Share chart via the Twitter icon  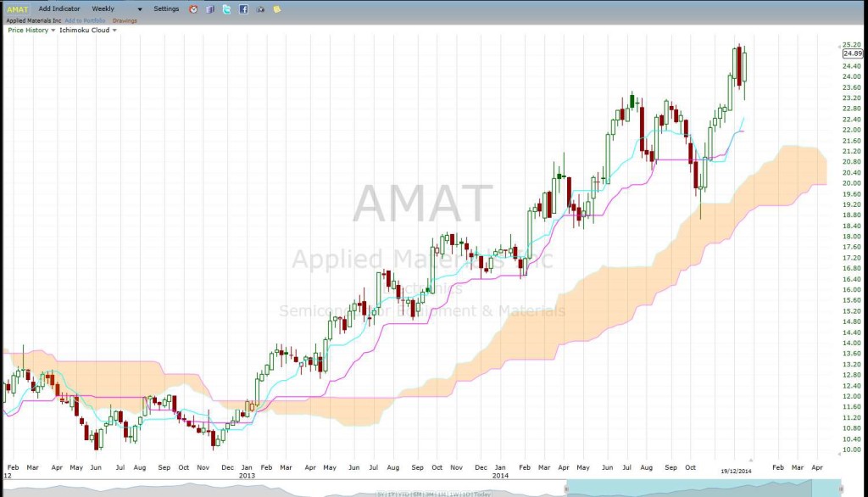[226, 8]
